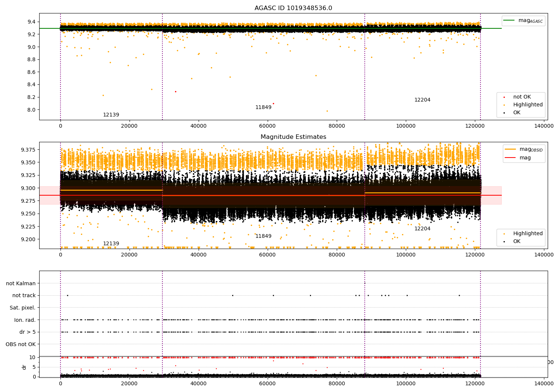This screenshot has width=560, height=392.
Task: Click the 'not track' row label
Action: (x=24, y=296)
